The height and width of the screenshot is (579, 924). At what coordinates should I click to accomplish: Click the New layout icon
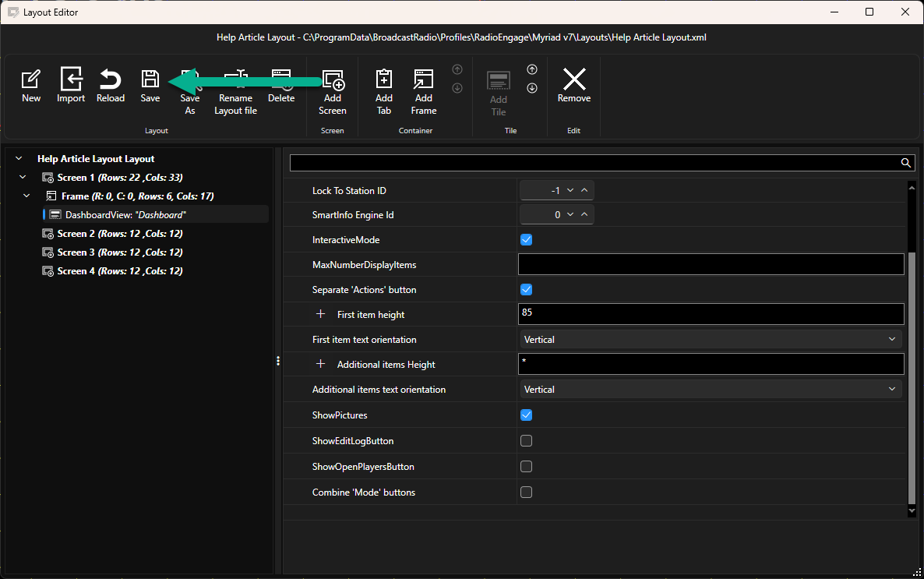(x=30, y=79)
